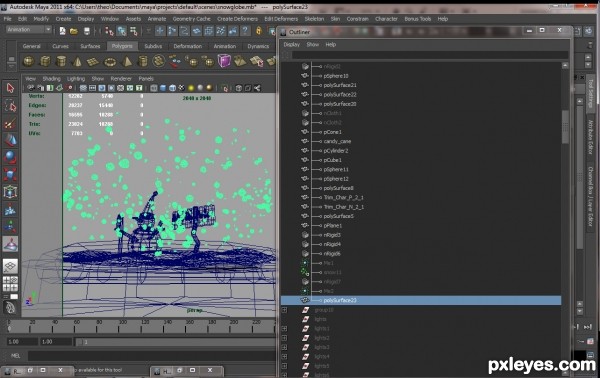Open the Attribute Editor side tab

(590, 137)
